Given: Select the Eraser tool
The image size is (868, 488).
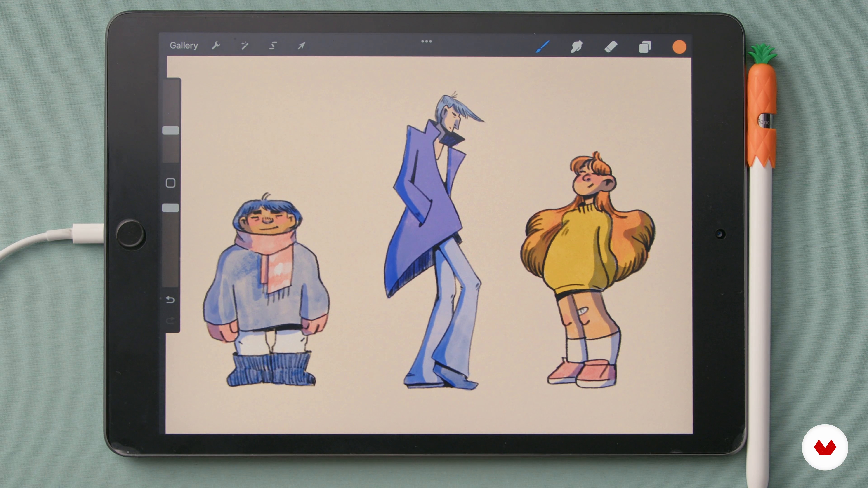Looking at the screenshot, I should [x=611, y=47].
